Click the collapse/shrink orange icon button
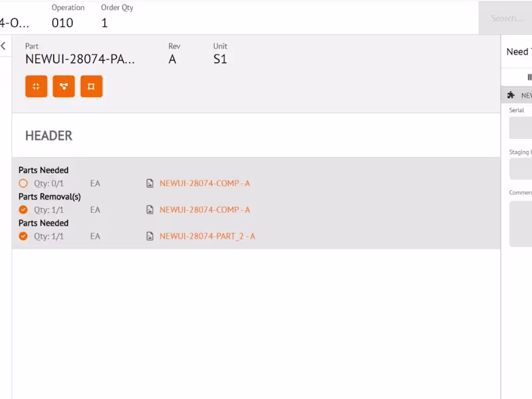This screenshot has height=399, width=532. 37,86
